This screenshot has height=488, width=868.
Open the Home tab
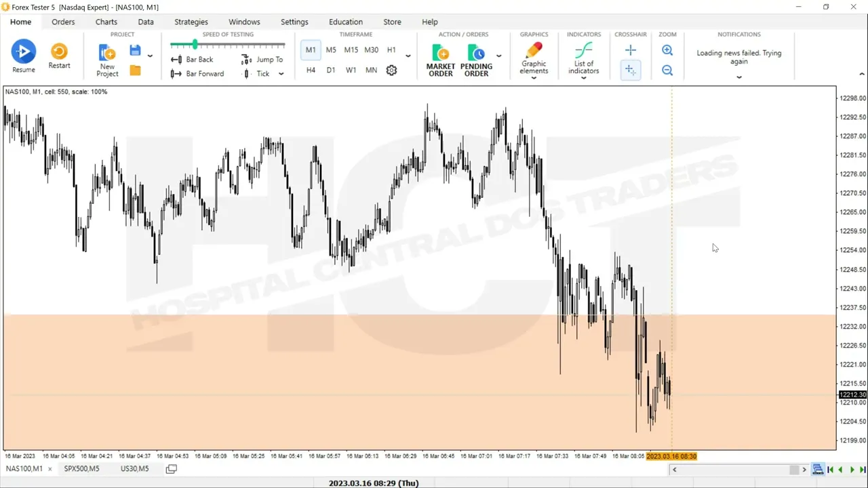(20, 22)
